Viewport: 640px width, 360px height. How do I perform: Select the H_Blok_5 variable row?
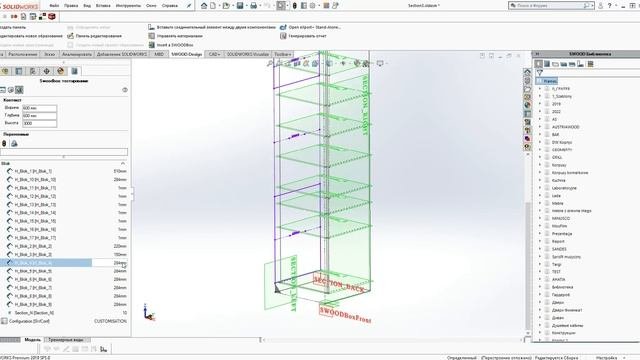64,271
